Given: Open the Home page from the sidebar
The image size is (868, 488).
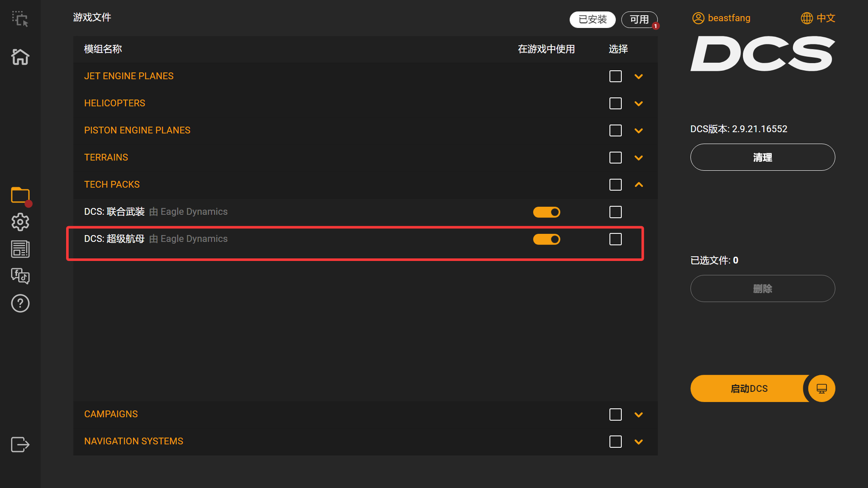Looking at the screenshot, I should [x=20, y=56].
